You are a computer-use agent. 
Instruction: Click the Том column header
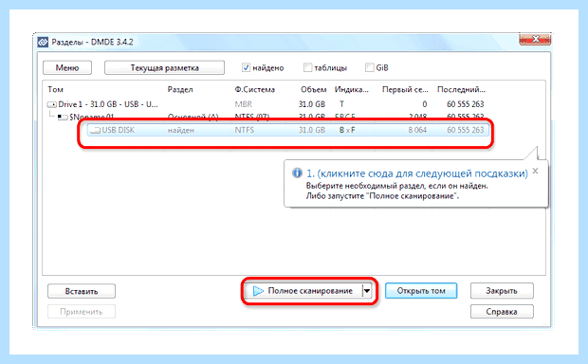(x=55, y=90)
